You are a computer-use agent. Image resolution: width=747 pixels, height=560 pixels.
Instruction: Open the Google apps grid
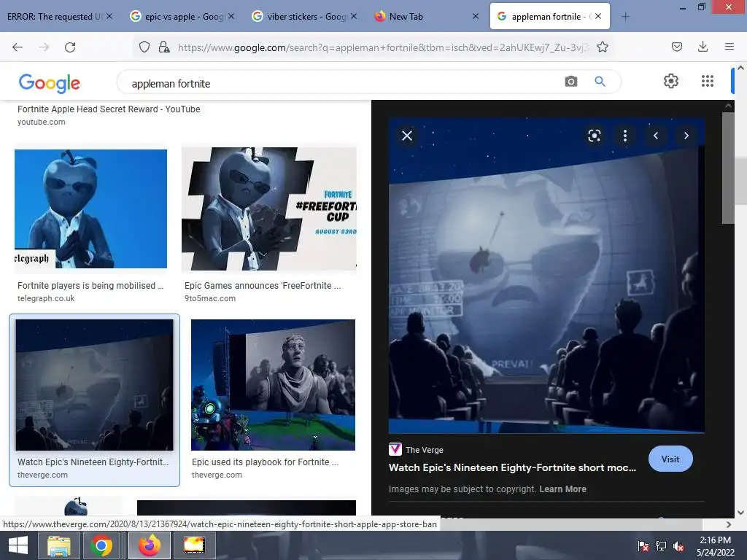(708, 81)
